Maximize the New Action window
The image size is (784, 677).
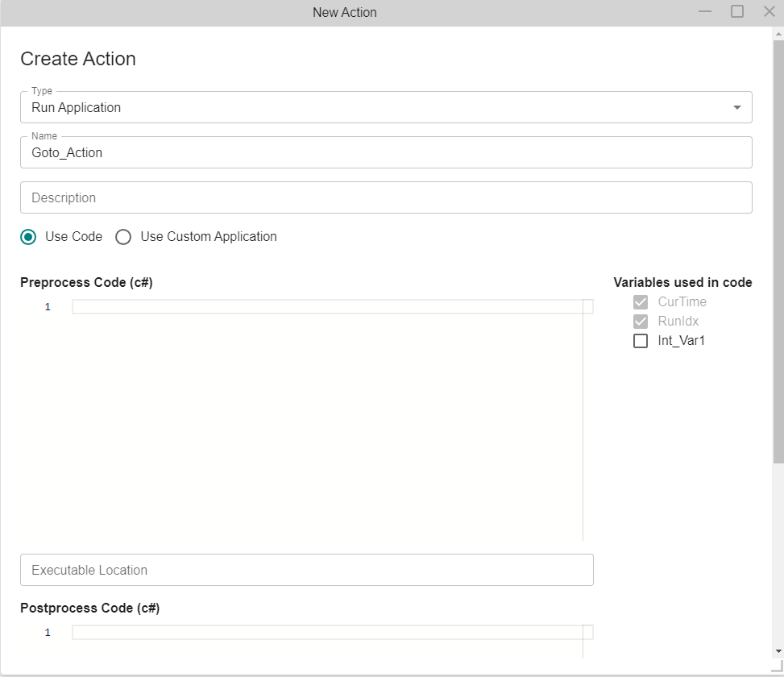(x=737, y=11)
